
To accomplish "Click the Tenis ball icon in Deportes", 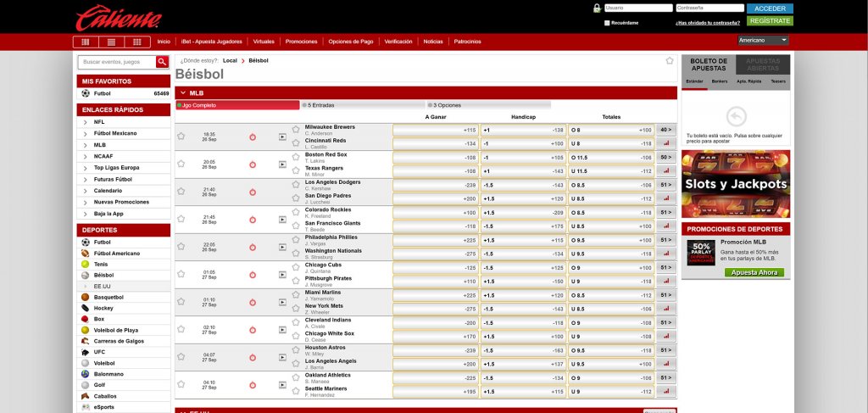I will point(86,264).
